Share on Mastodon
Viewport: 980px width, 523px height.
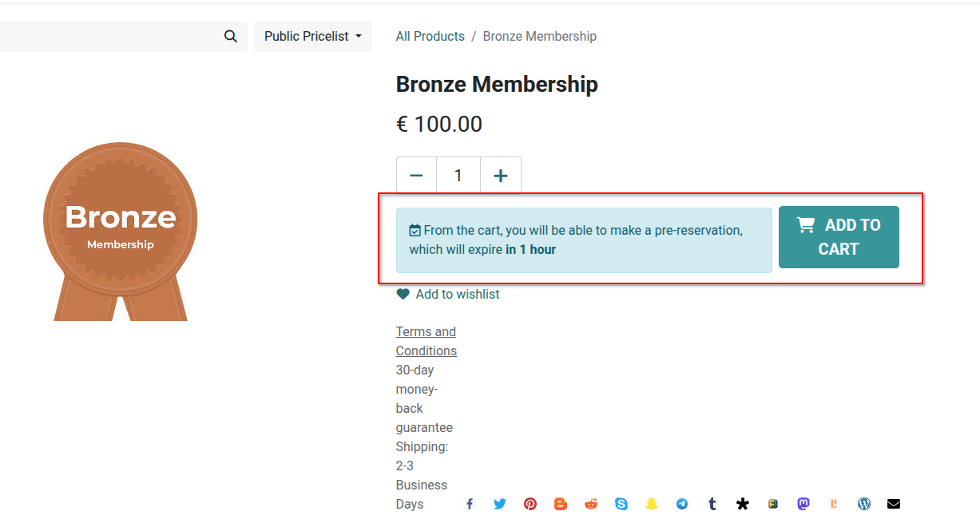803,504
